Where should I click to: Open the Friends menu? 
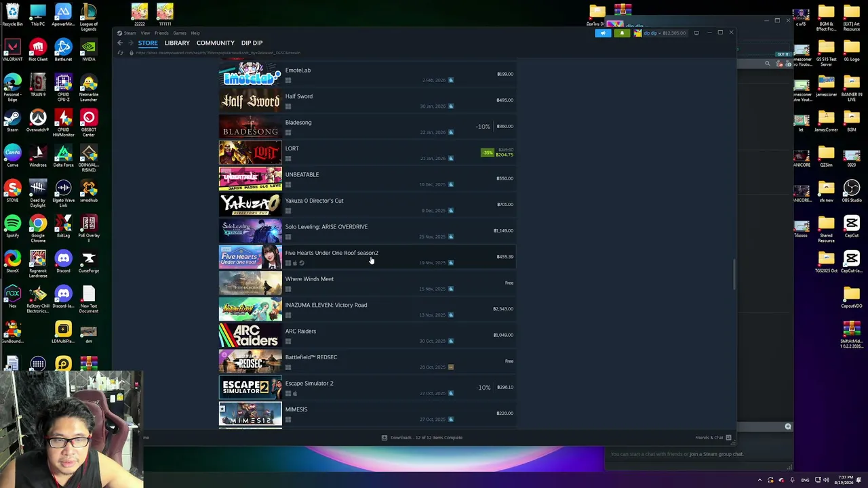click(x=161, y=33)
